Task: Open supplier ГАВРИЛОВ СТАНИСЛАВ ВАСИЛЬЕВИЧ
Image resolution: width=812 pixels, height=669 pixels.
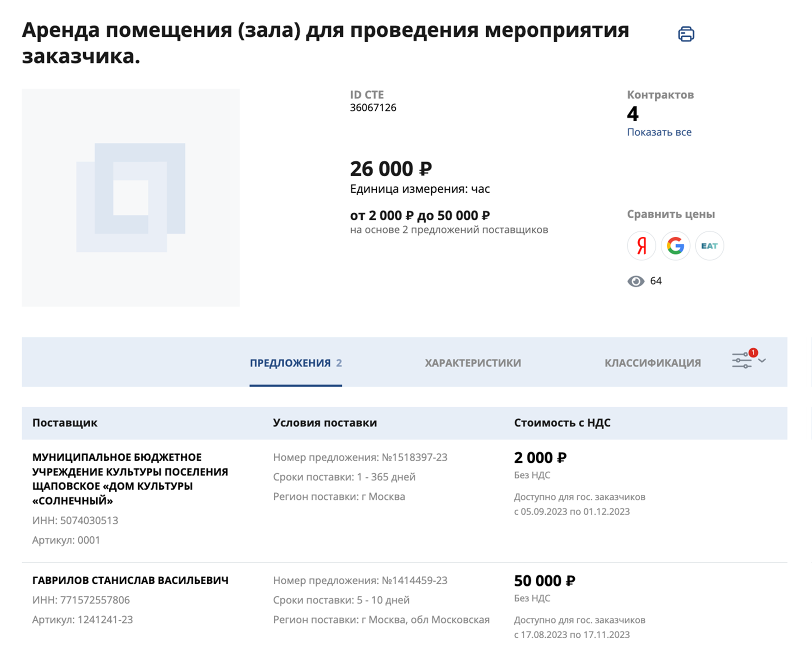Action: click(x=130, y=580)
